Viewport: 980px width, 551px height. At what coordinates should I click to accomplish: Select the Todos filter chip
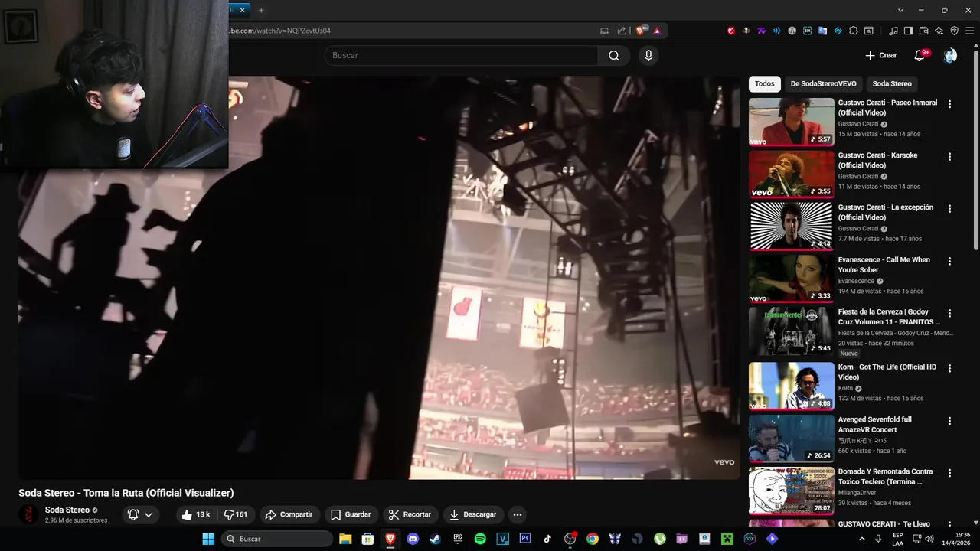pos(765,83)
